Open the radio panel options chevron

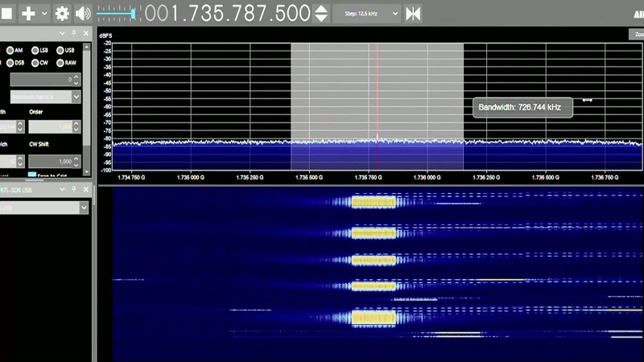click(x=62, y=33)
